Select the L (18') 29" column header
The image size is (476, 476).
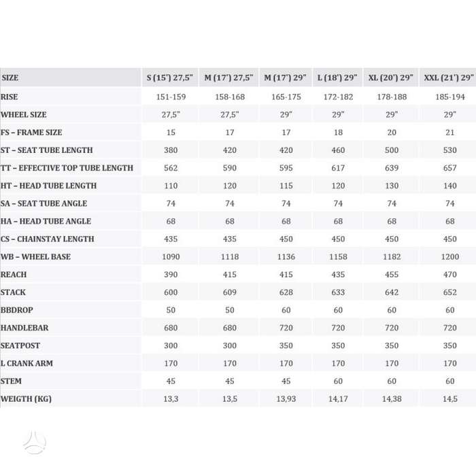pyautogui.click(x=337, y=78)
